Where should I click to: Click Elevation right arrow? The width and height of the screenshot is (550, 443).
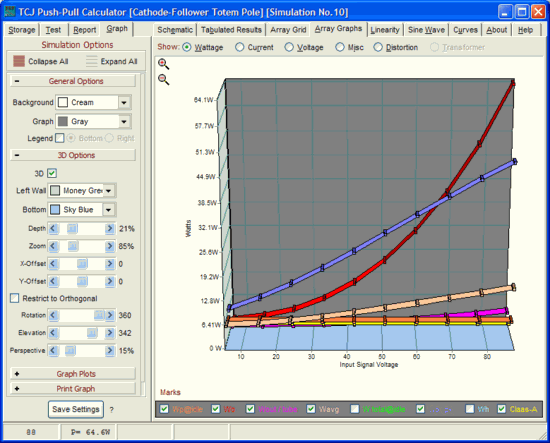[x=110, y=333]
